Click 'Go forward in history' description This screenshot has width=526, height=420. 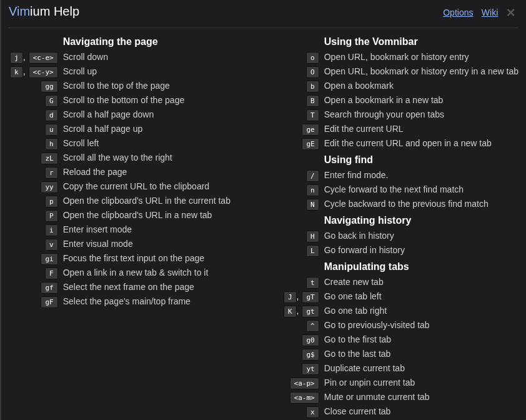point(364,251)
